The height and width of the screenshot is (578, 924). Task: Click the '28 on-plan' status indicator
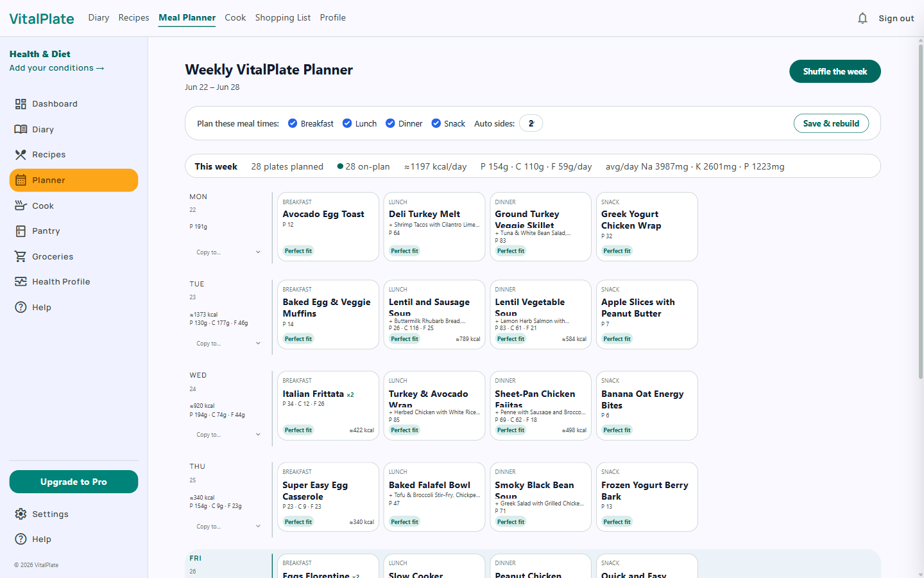coord(363,166)
